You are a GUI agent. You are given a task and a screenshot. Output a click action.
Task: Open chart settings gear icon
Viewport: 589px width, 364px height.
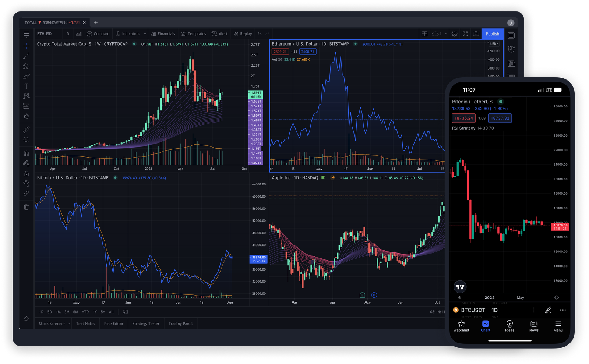point(455,34)
